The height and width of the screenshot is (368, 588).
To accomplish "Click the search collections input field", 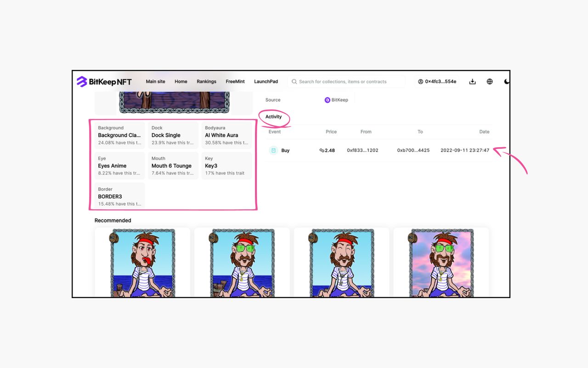I will (349, 81).
